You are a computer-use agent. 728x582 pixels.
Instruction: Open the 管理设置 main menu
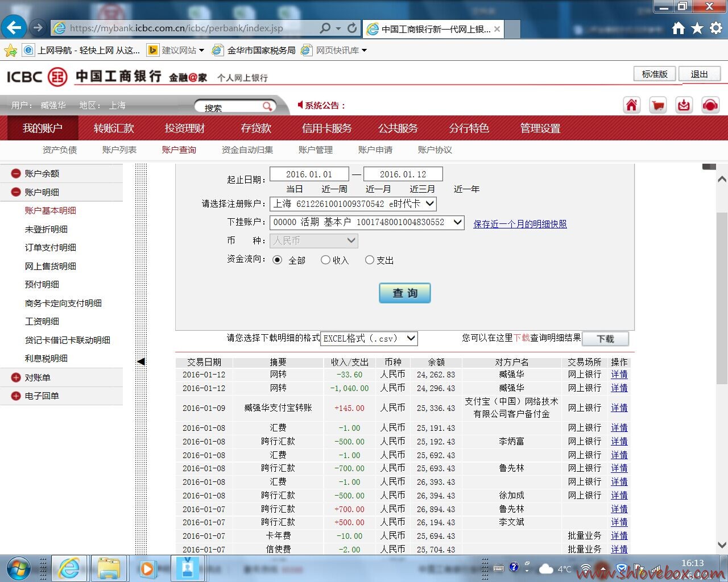point(540,128)
